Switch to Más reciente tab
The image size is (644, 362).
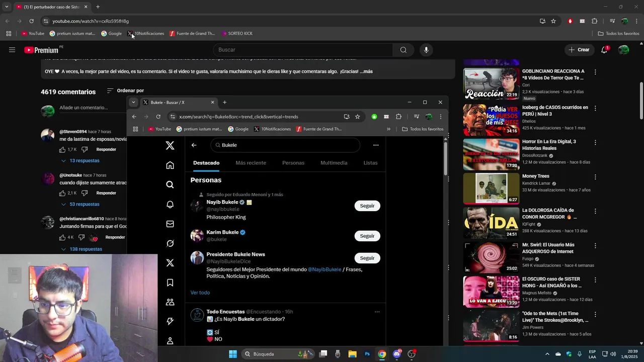[251, 163]
